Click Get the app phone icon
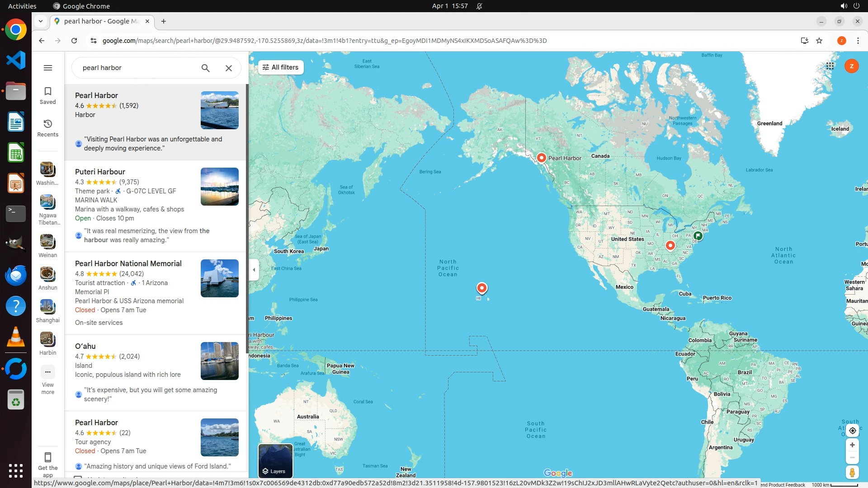The image size is (868, 488). point(48,457)
